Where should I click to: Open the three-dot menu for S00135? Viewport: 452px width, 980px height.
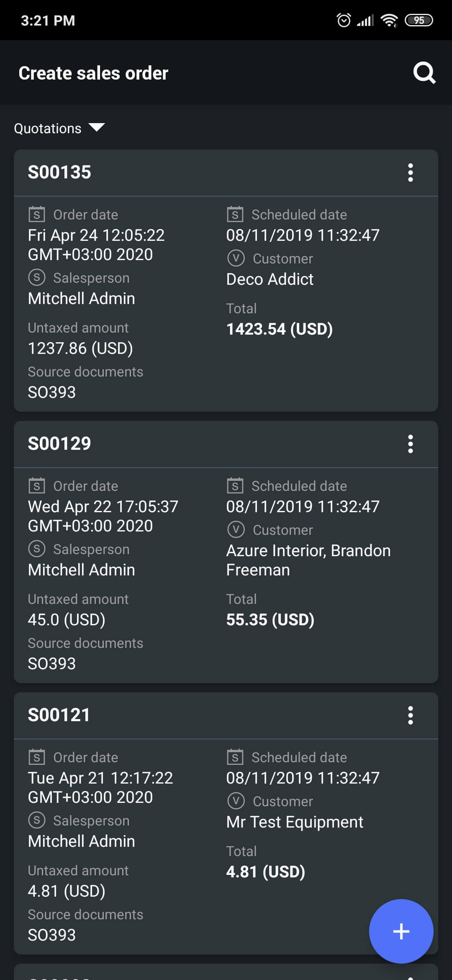click(411, 173)
